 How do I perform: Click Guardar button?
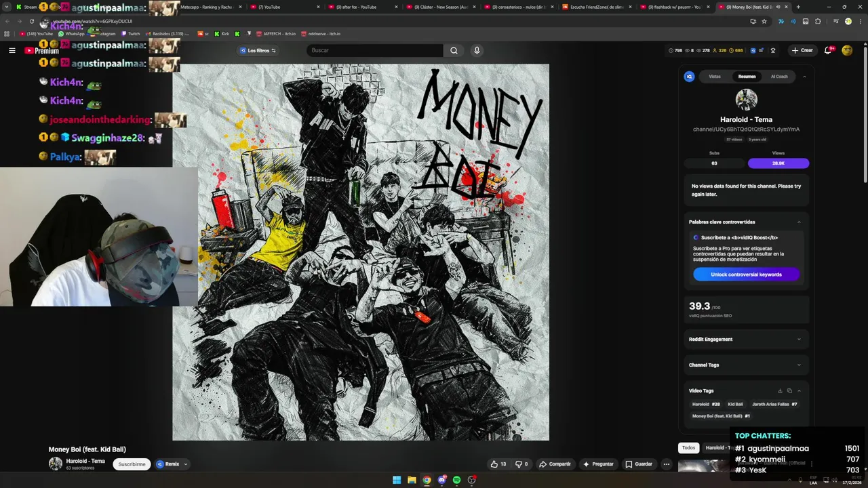(x=639, y=464)
